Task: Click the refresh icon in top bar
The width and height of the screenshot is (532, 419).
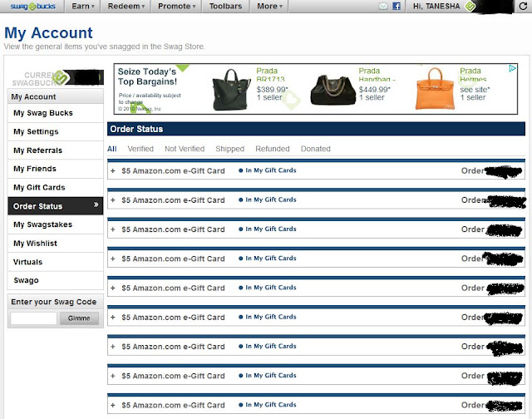Action: (523, 6)
